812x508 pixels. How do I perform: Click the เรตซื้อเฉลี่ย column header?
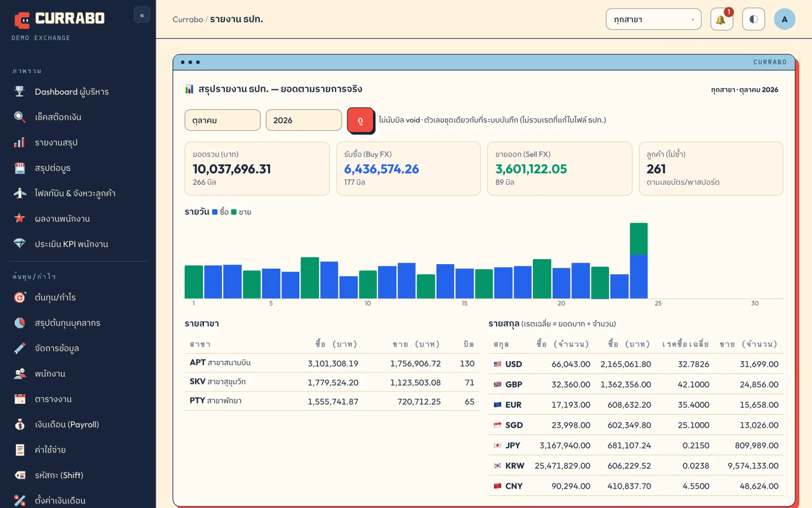click(x=685, y=344)
